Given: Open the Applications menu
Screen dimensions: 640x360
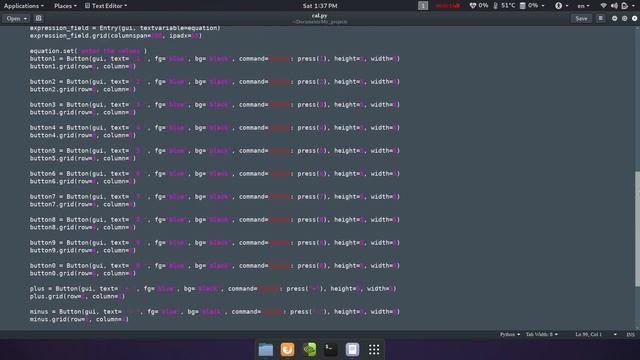Looking at the screenshot, I should click(x=24, y=6).
